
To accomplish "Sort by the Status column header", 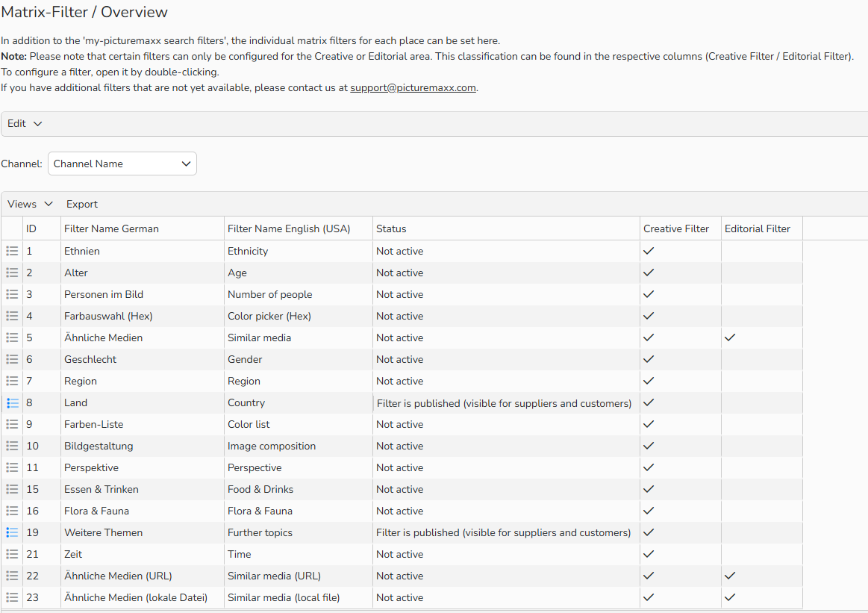I will [506, 228].
